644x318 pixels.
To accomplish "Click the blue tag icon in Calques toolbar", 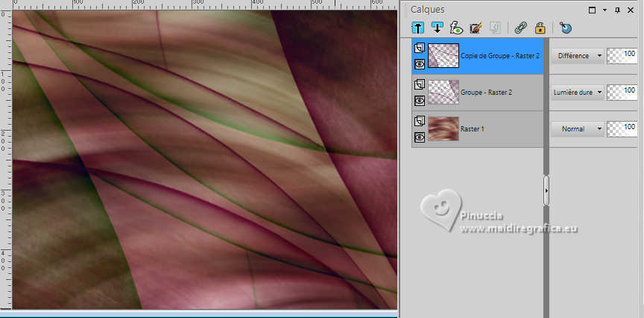I will (566, 28).
